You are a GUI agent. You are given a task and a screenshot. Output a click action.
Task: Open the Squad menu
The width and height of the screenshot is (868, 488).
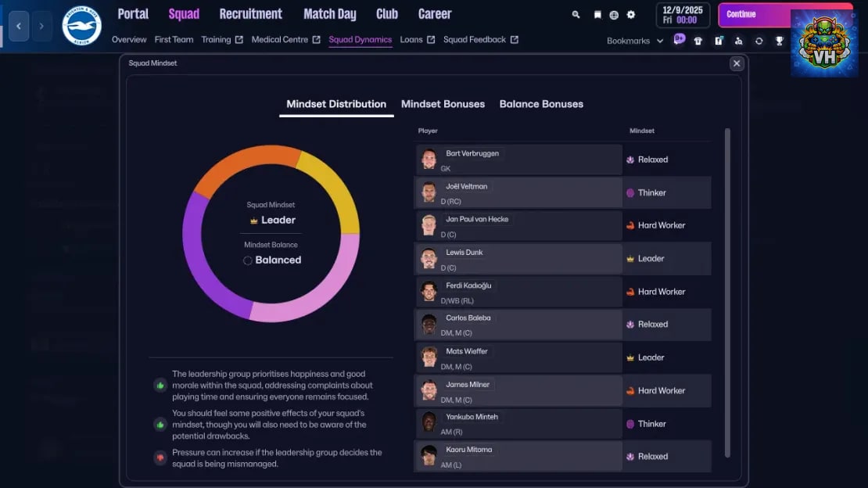click(x=184, y=14)
